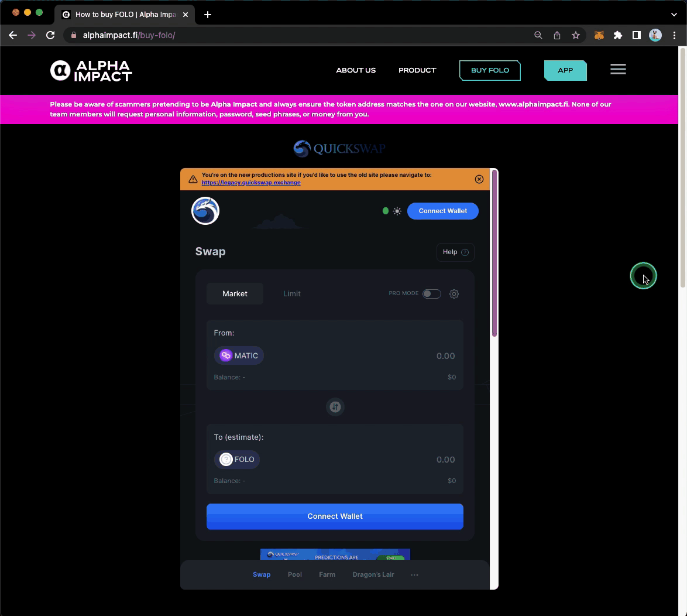Toggle browser side panel icon
This screenshot has width=687, height=616.
point(636,36)
